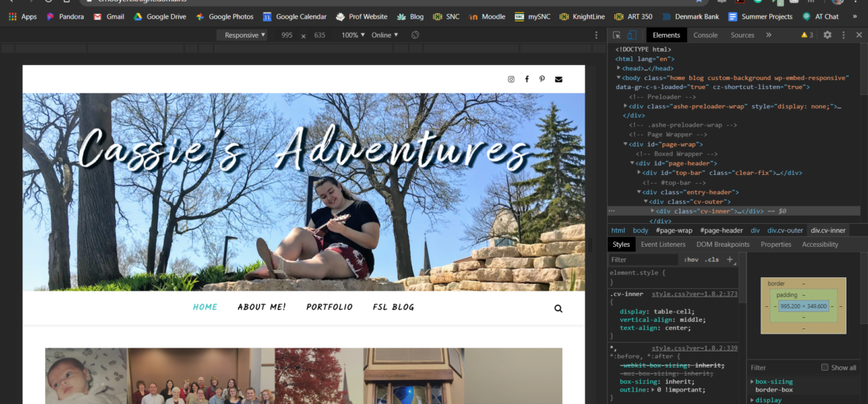Toggle the device toolbar icon
The image size is (868, 404).
(631, 35)
